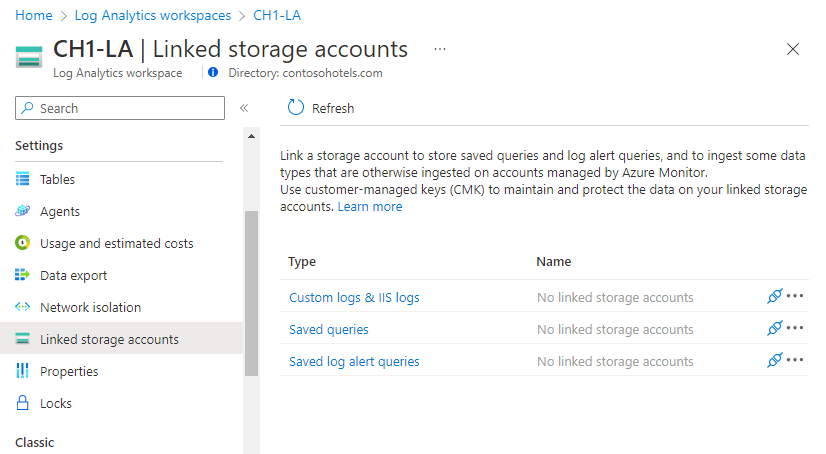
Task: Click the info icon beside Directory
Action: click(x=213, y=73)
